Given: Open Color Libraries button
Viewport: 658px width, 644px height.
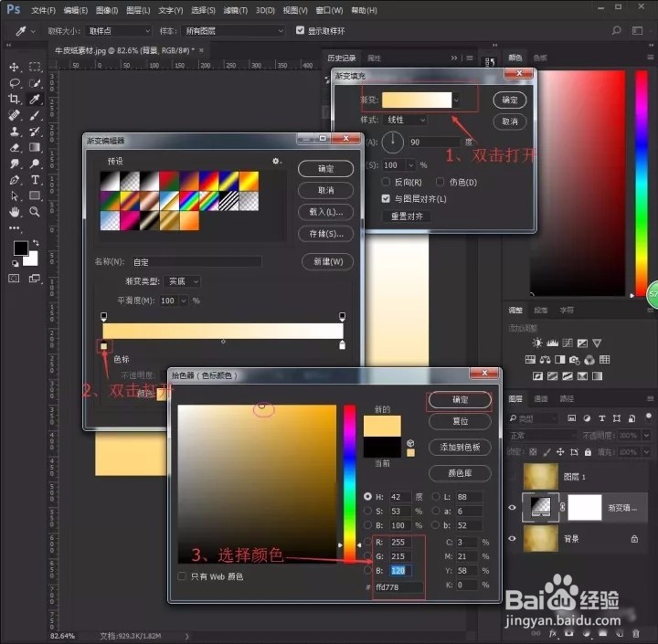Looking at the screenshot, I should tap(460, 473).
